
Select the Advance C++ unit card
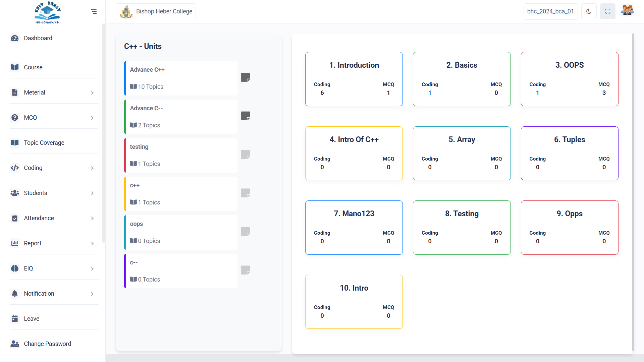181,78
